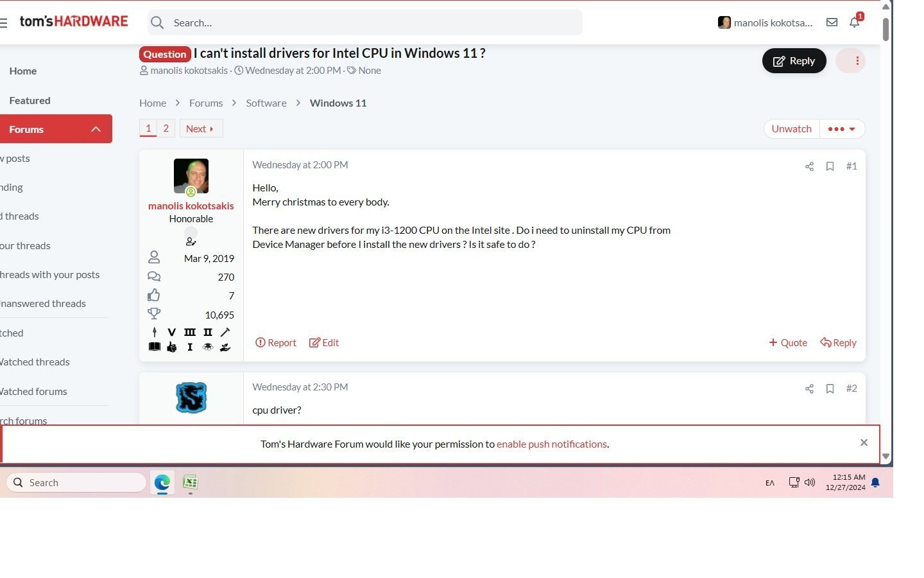Click the enable push notifications link
924x578 pixels.
(x=552, y=444)
